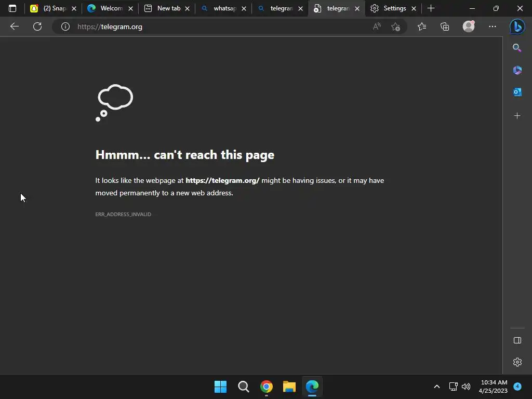532x399 pixels.
Task: Refresh the telegram.org page
Action: (37, 26)
